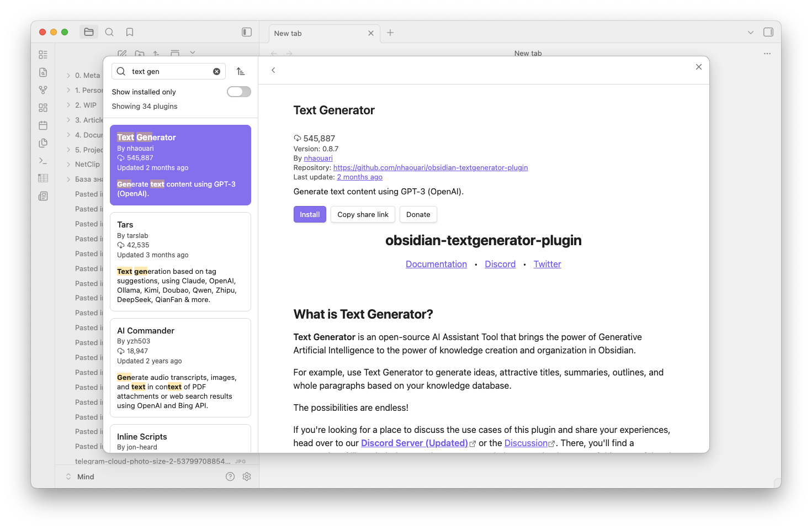Image resolution: width=812 pixels, height=529 pixels.
Task: Close the community plugins dialog
Action: pos(699,67)
